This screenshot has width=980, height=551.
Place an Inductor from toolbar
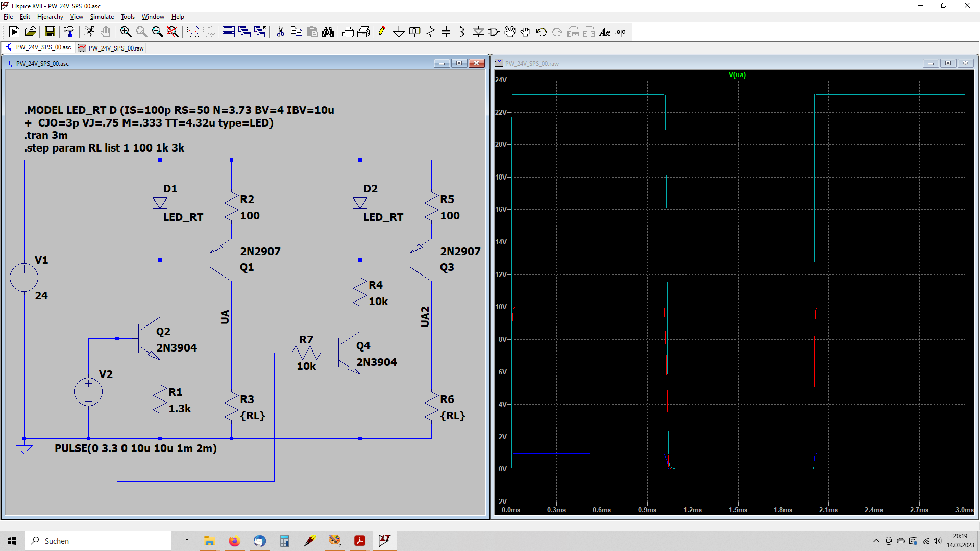coord(462,32)
